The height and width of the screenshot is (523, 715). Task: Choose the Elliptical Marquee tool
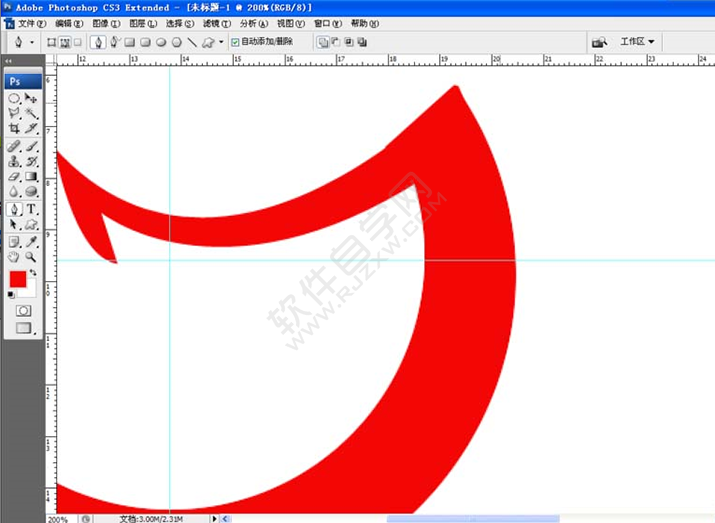pyautogui.click(x=15, y=99)
